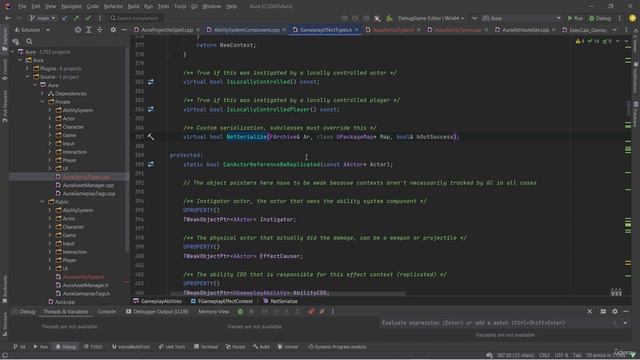
Task: Open the Unit Tests tool window button
Action: [172, 347]
